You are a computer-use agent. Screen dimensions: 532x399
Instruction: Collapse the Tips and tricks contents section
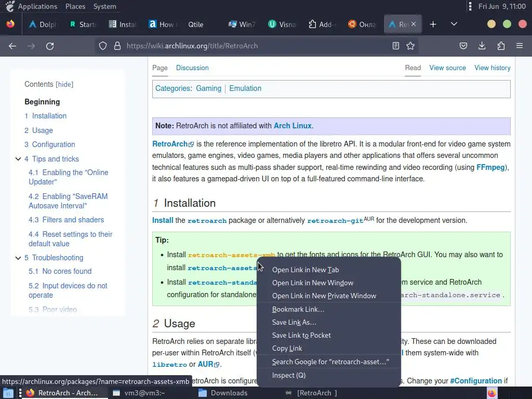[18, 159]
